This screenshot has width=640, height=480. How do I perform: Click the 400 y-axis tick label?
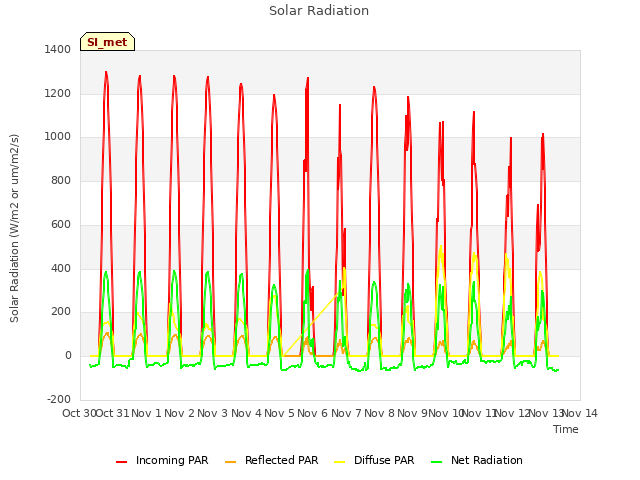tap(61, 269)
